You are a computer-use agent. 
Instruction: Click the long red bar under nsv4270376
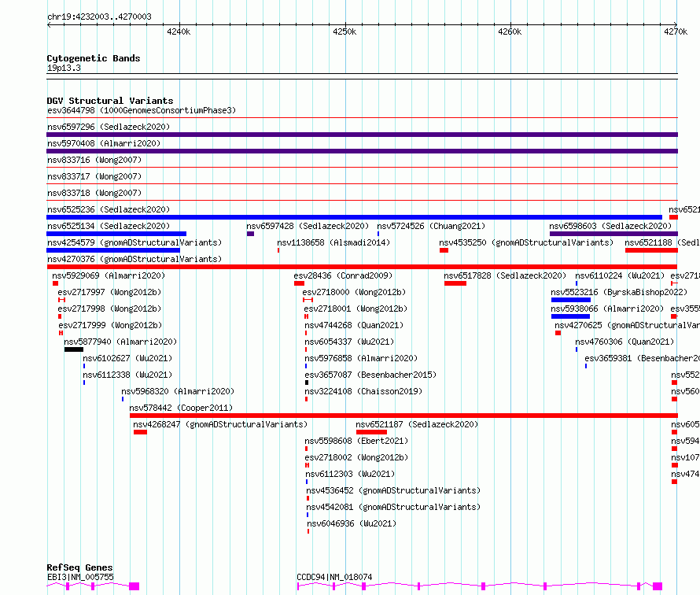point(362,267)
